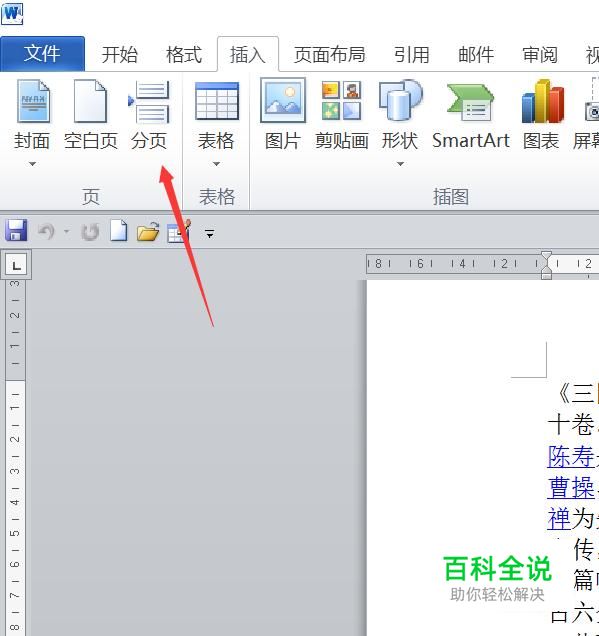Save the document with floppy icon
Image resolution: width=599 pixels, height=636 pixels.
16,231
